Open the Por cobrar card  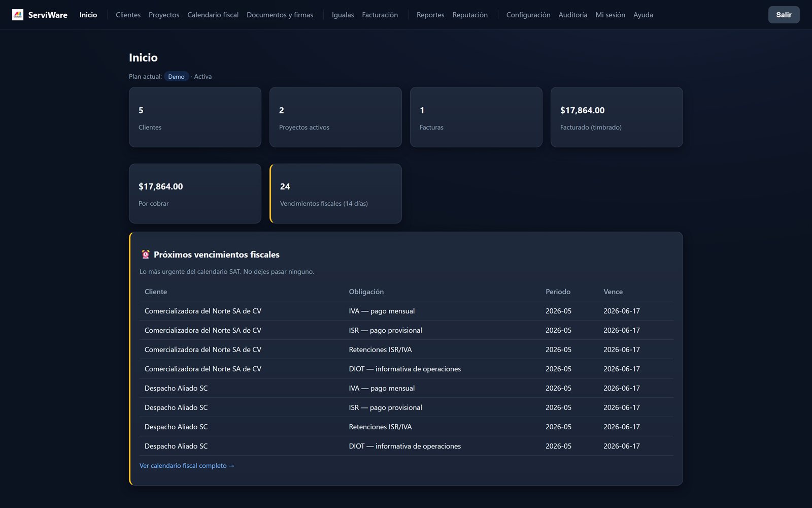(x=195, y=194)
